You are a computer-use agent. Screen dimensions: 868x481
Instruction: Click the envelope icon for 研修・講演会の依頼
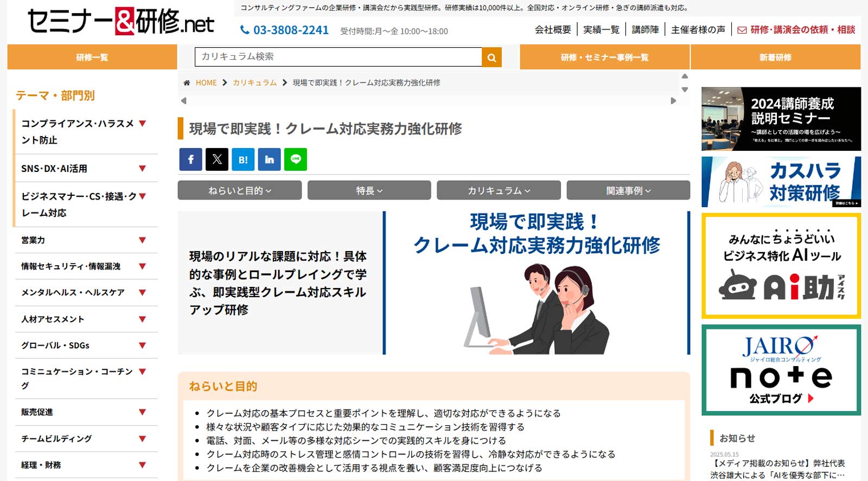pos(742,30)
